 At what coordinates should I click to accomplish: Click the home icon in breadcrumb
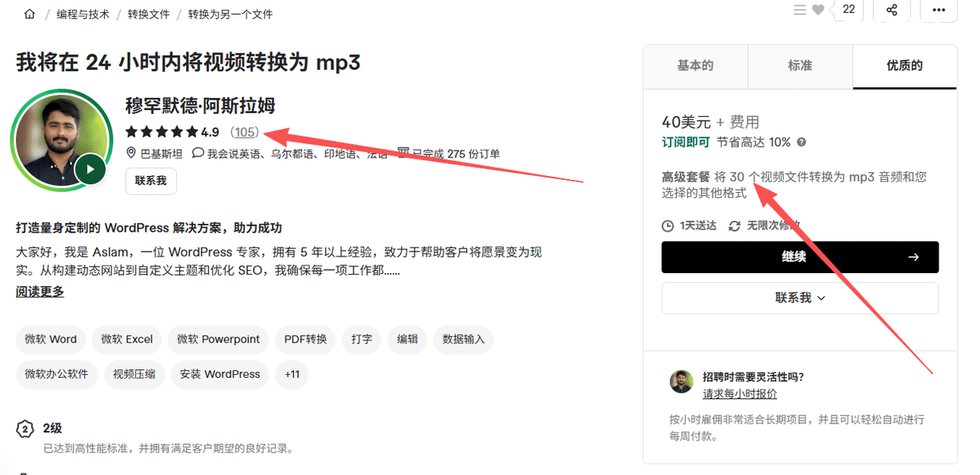30,14
